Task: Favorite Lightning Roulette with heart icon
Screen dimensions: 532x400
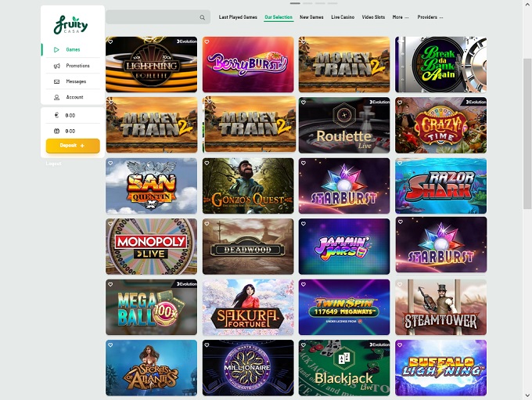Action: 110,41
